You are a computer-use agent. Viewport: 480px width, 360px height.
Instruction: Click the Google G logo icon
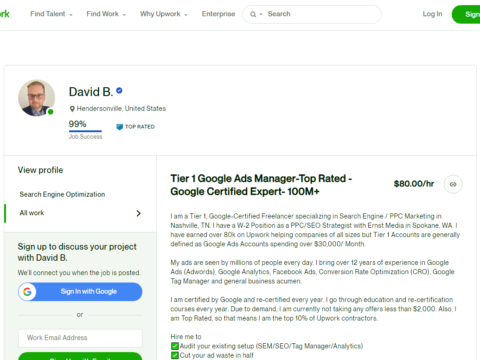click(27, 292)
